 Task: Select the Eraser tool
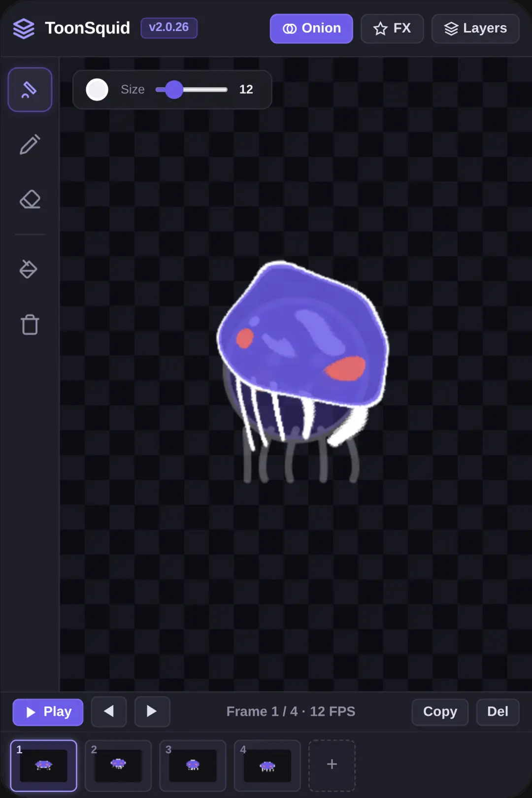(30, 199)
